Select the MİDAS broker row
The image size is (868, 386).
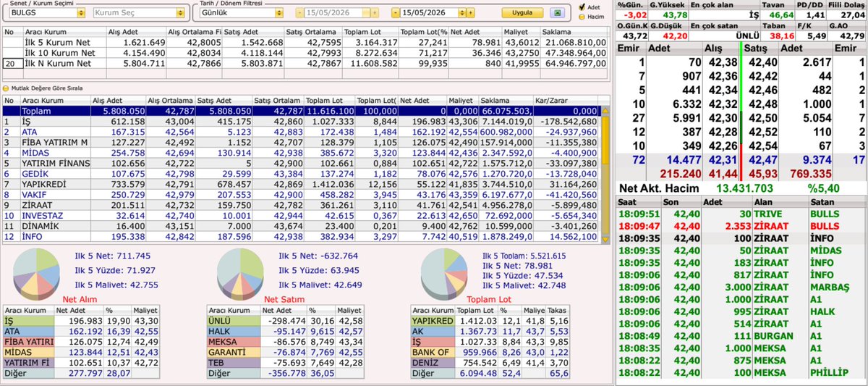coord(302,153)
